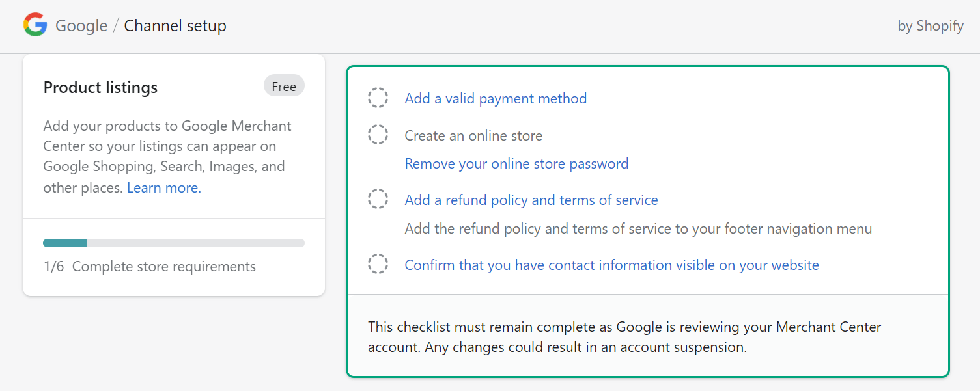This screenshot has height=391, width=980.
Task: Go to Google in the breadcrumb header
Action: 81,26
